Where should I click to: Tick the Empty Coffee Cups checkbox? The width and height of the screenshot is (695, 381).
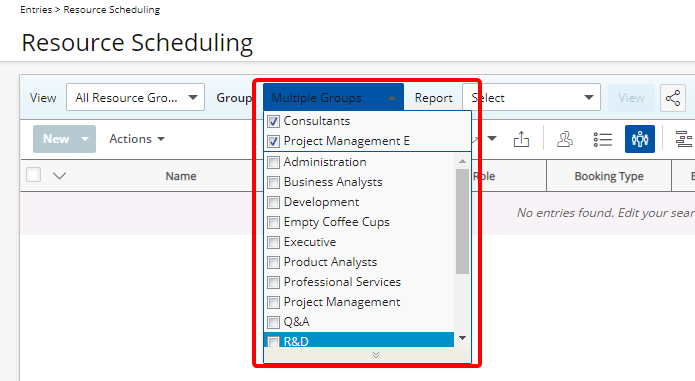click(273, 222)
